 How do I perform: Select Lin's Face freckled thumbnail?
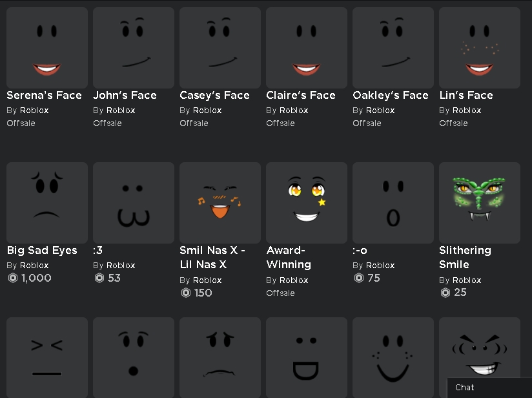pyautogui.click(x=480, y=48)
